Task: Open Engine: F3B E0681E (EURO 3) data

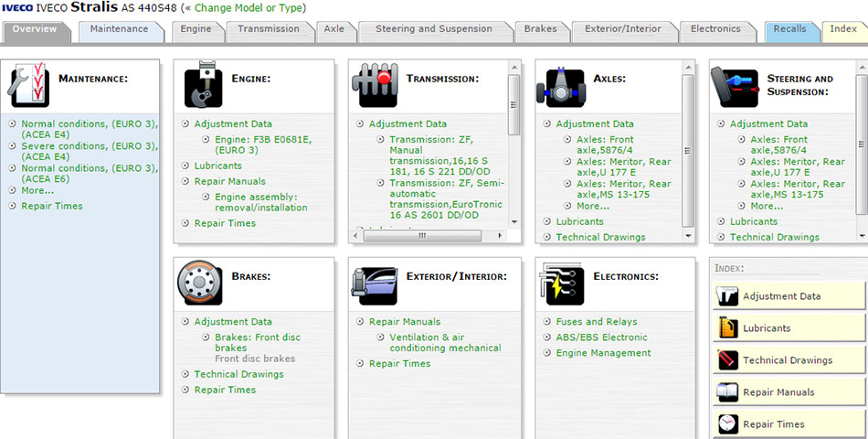Action: (x=263, y=145)
